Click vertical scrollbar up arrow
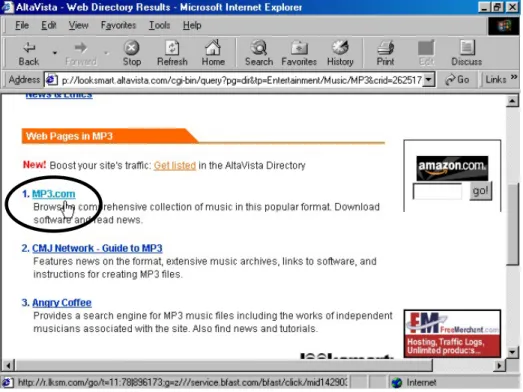This screenshot has height=392, width=523. pyautogui.click(x=512, y=100)
